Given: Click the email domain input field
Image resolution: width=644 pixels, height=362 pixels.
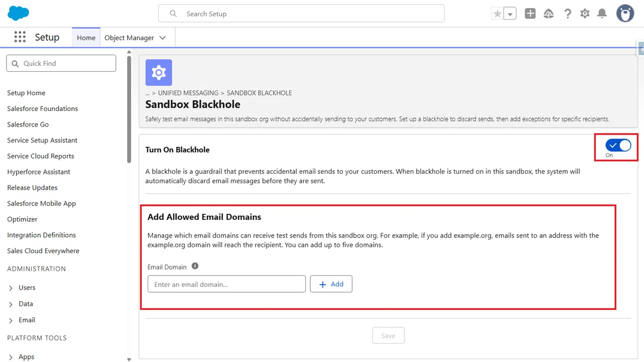Looking at the screenshot, I should [226, 284].
